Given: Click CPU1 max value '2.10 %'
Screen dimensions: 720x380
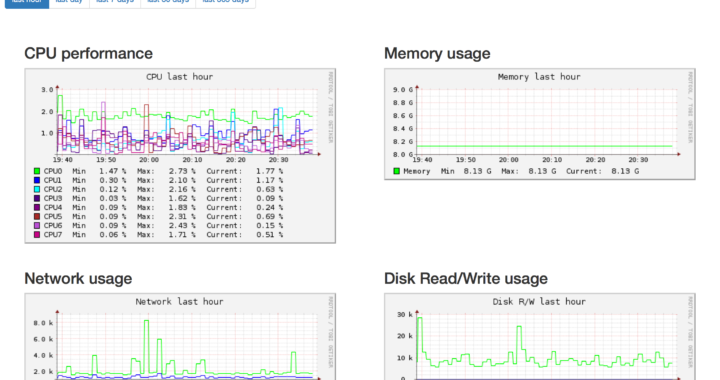Looking at the screenshot, I should tap(182, 180).
